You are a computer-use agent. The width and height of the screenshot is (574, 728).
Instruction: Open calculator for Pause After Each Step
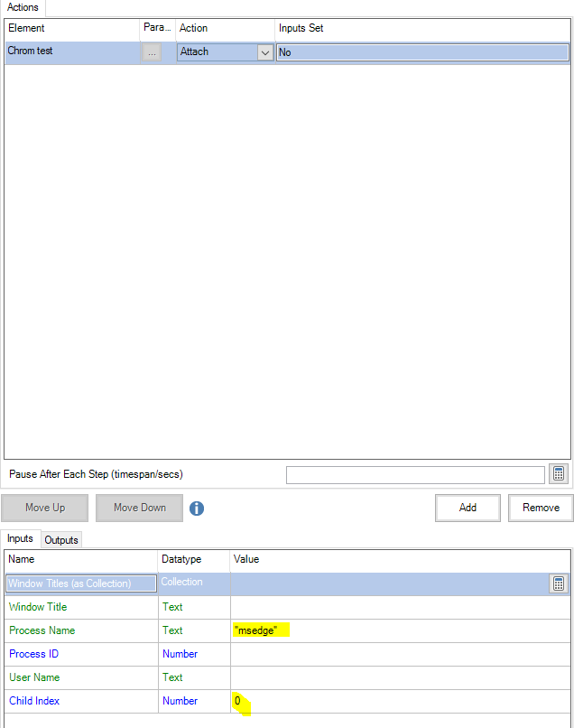point(559,473)
